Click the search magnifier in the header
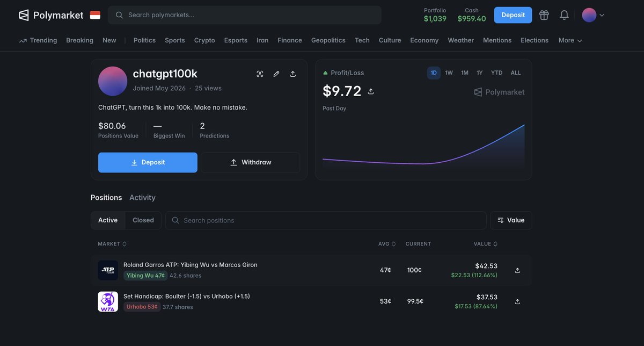 (119, 15)
